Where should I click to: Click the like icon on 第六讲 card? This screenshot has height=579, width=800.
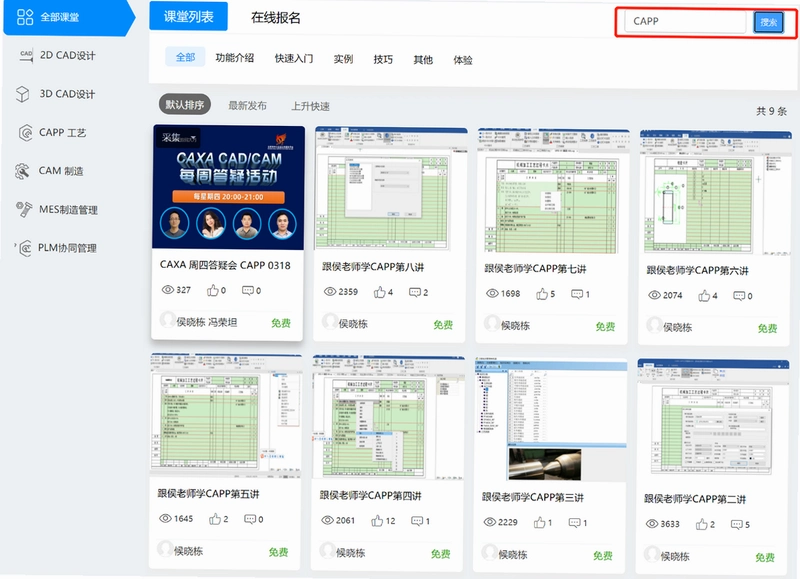[704, 295]
